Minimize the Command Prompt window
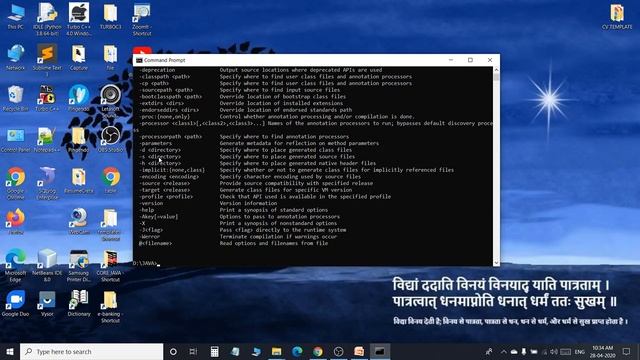 [451, 60]
